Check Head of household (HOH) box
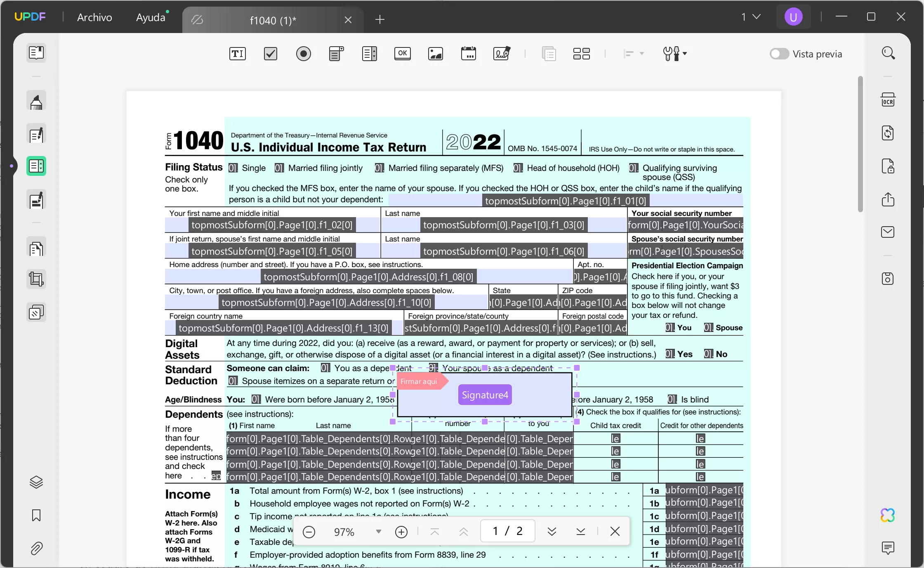The image size is (924, 568). click(x=518, y=168)
